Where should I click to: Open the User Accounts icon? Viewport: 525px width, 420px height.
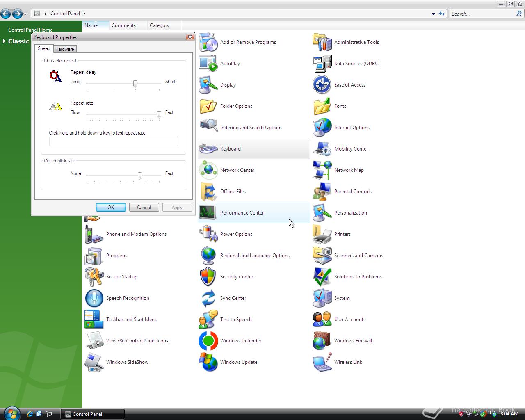point(322,320)
